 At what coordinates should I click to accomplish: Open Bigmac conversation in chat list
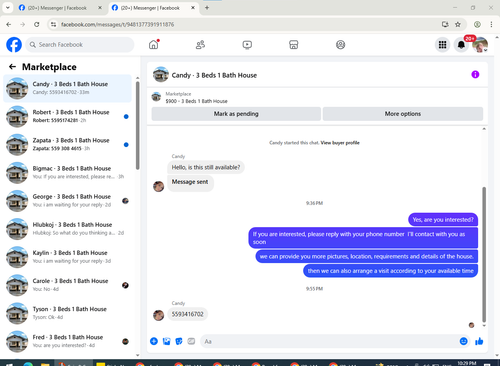[x=67, y=173]
